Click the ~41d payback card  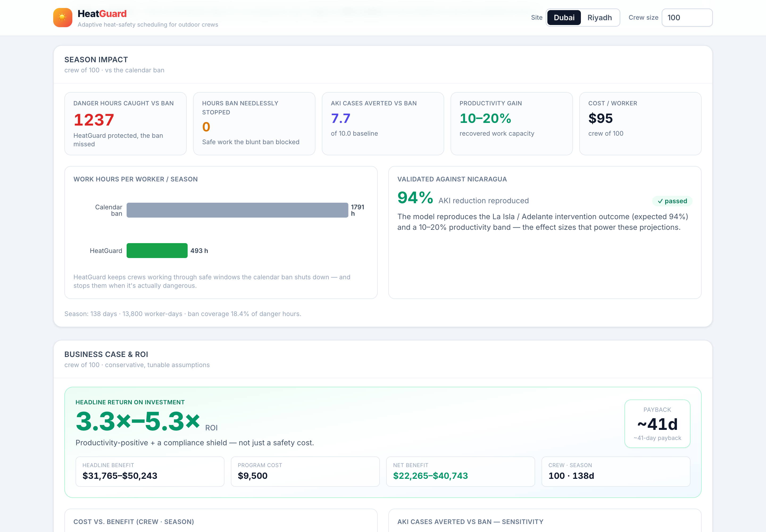click(657, 424)
